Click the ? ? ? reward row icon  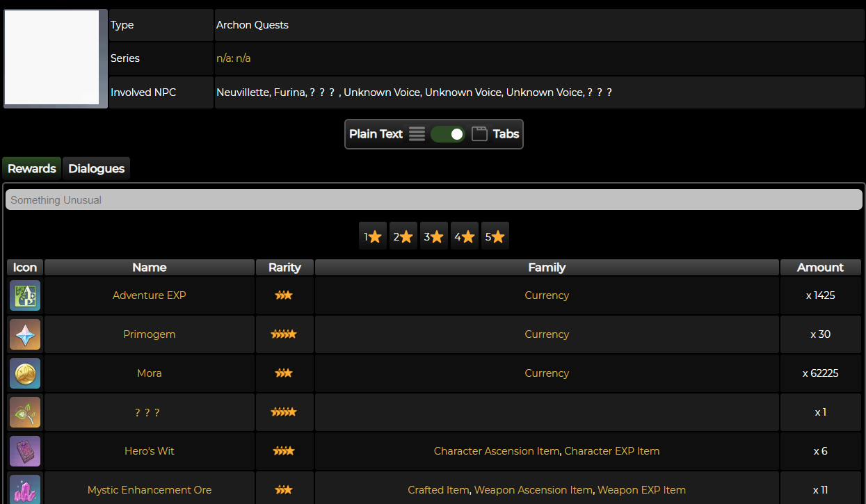25,412
